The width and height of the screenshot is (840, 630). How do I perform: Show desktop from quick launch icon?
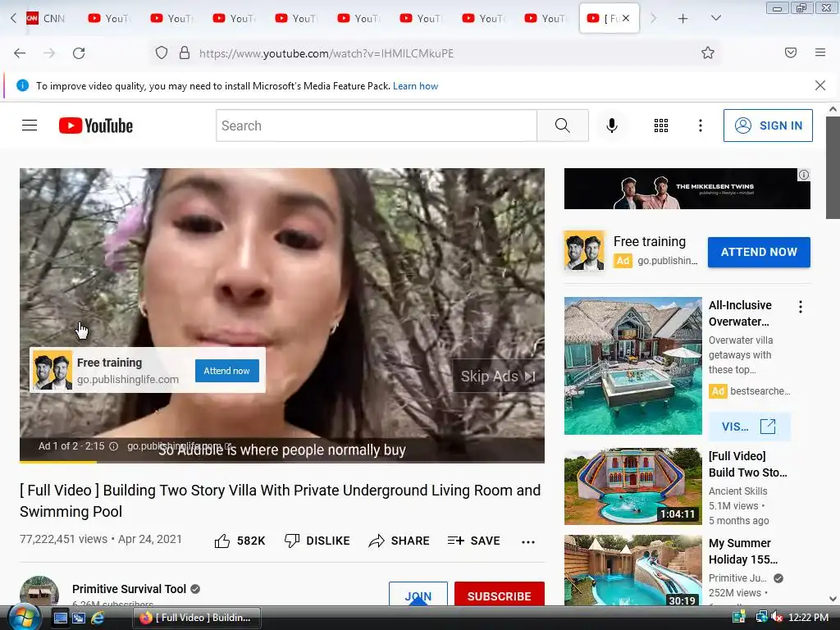[61, 618]
